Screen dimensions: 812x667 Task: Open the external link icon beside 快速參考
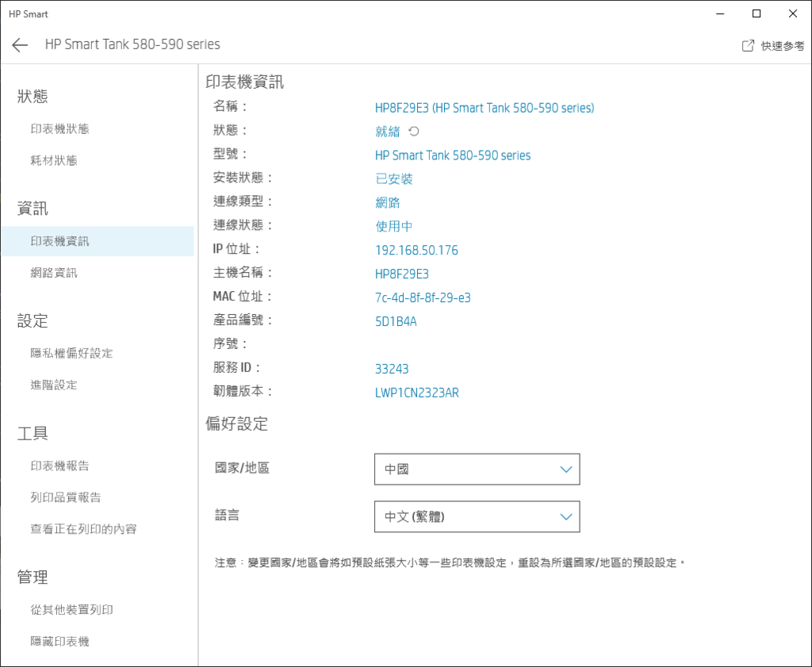point(748,45)
